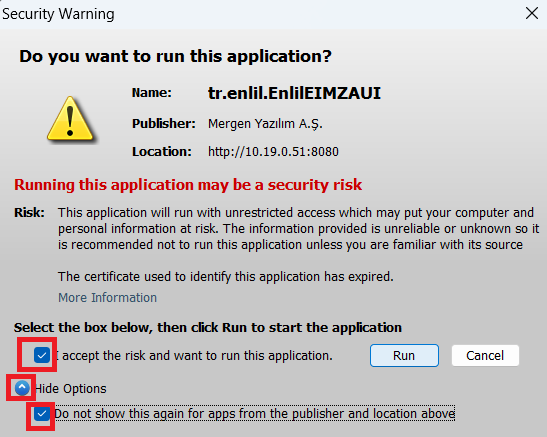Click the certificate has expired message

pos(226,277)
